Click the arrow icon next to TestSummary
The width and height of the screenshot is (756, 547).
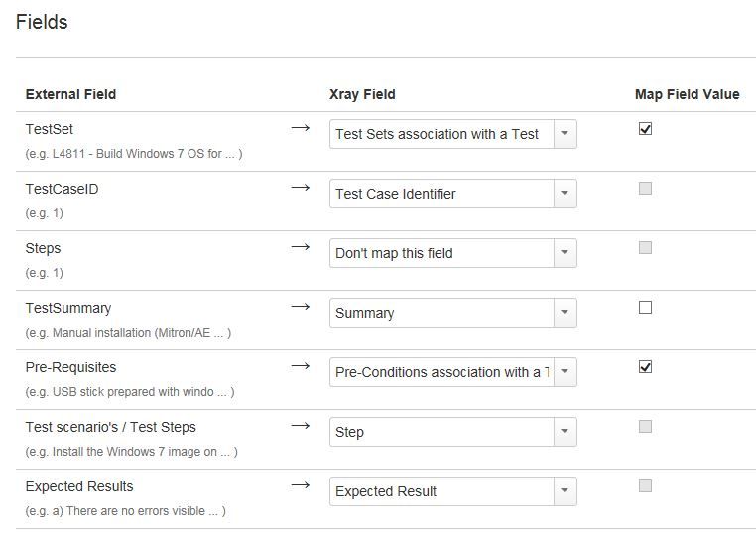300,307
